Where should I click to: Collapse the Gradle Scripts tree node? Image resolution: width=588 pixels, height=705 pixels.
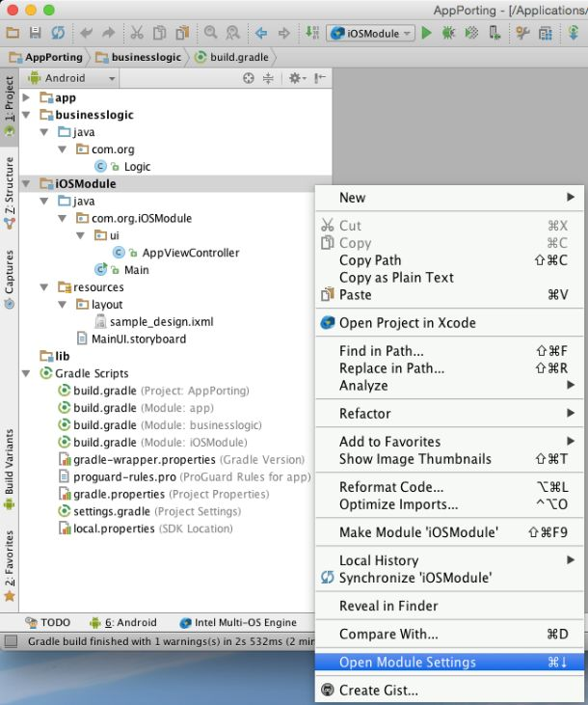27,373
